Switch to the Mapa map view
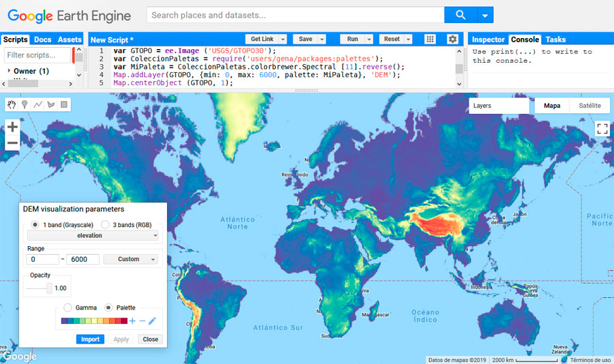614x364 pixels. click(552, 106)
